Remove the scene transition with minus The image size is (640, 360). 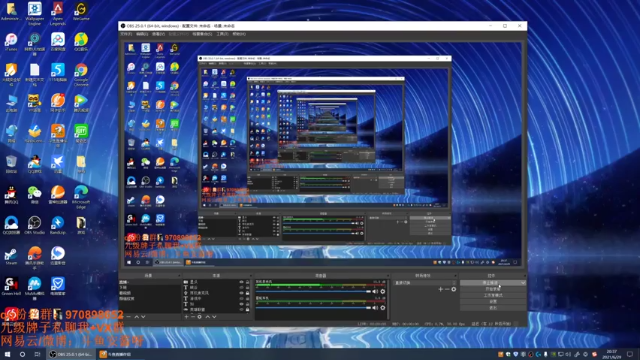(x=447, y=289)
